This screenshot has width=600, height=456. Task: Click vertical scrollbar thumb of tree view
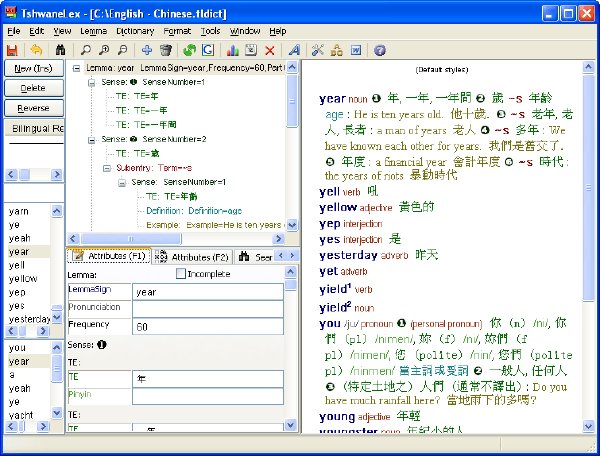coord(292,101)
